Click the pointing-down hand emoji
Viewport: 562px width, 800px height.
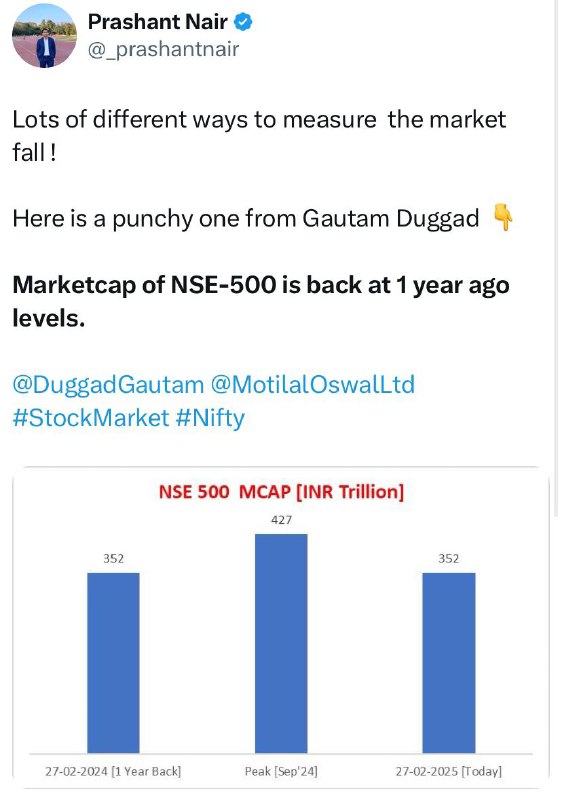[503, 217]
